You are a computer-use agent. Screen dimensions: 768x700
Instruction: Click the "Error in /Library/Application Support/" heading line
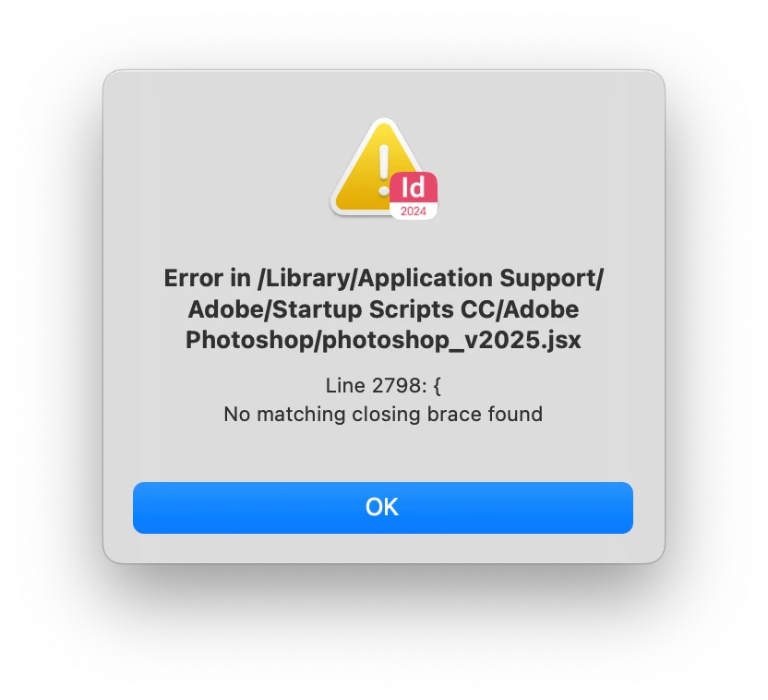(383, 279)
